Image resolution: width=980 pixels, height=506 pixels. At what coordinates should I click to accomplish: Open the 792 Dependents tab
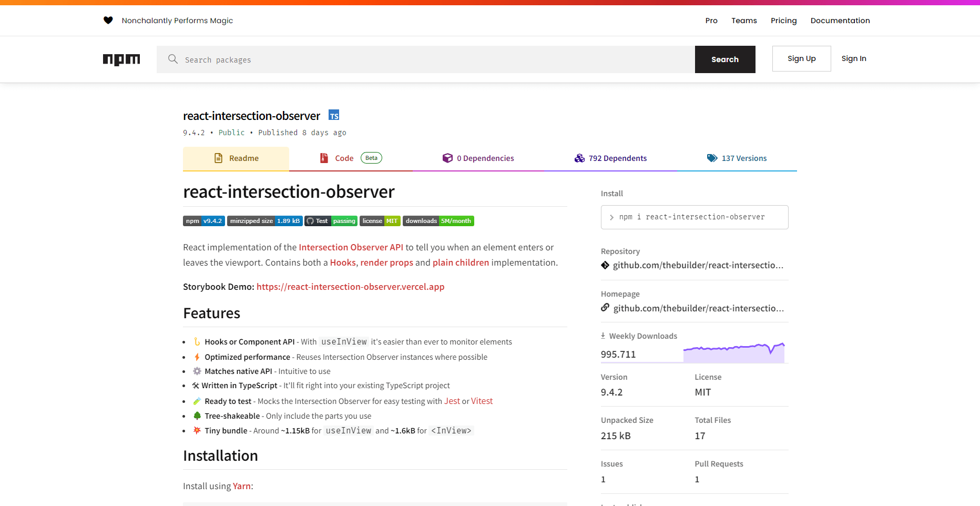click(x=610, y=158)
